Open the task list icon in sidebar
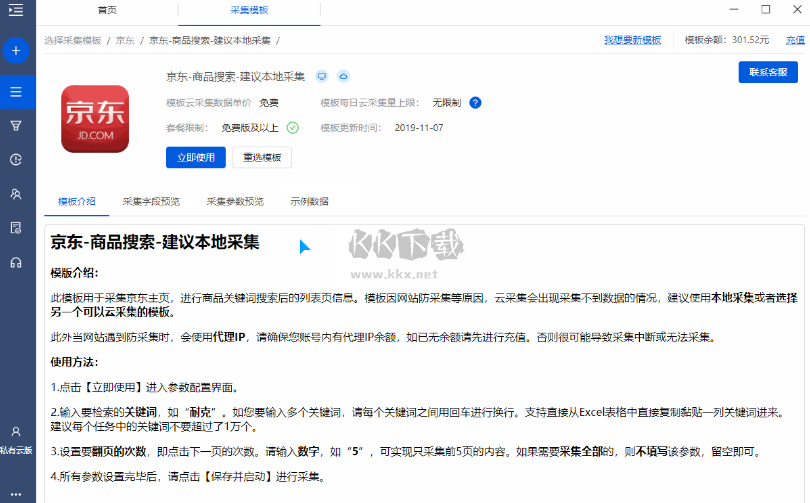 [x=16, y=92]
